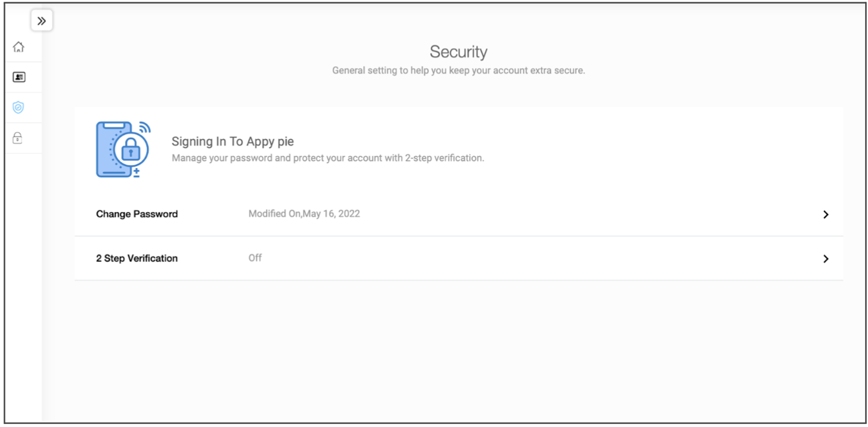The height and width of the screenshot is (427, 868).
Task: Click the "Manage your password" description text
Action: tap(328, 159)
